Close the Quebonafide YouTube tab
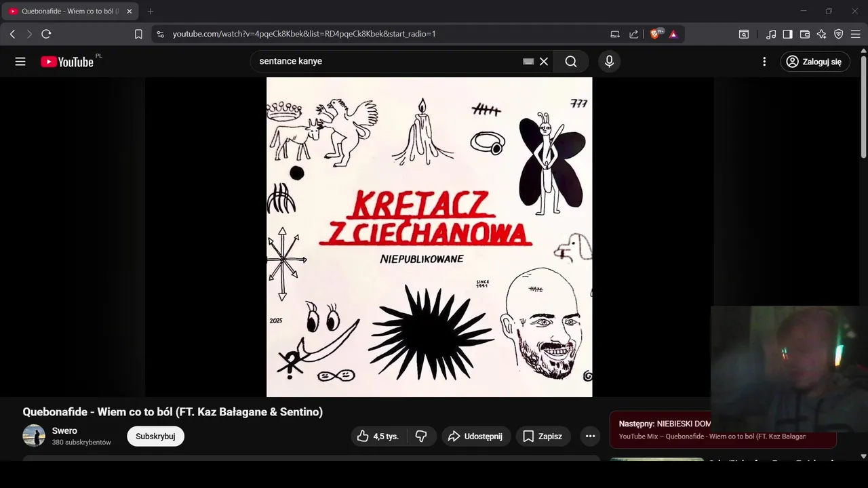The height and width of the screenshot is (488, 868). coord(130,12)
